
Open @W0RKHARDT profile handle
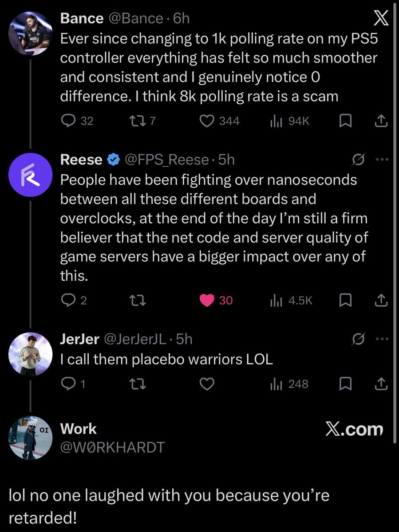click(112, 447)
